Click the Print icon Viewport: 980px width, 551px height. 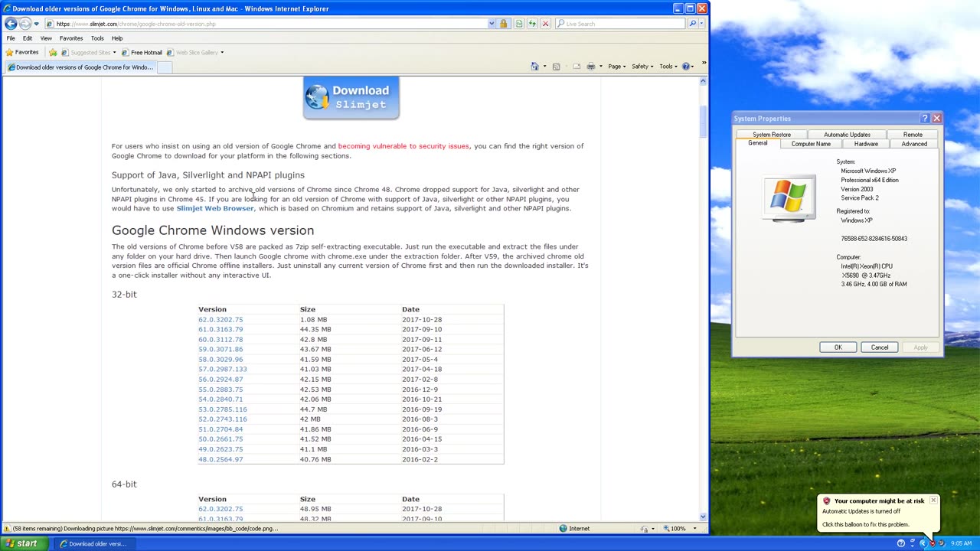590,67
